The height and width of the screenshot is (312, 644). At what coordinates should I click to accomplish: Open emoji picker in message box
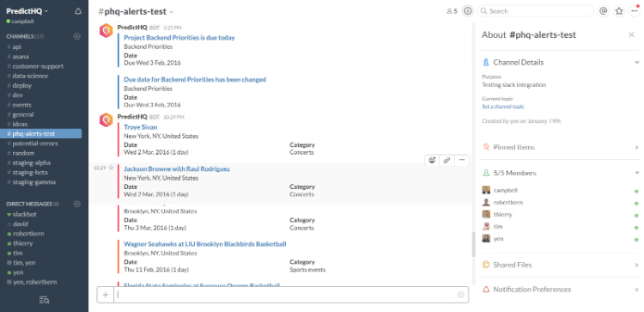click(x=461, y=294)
